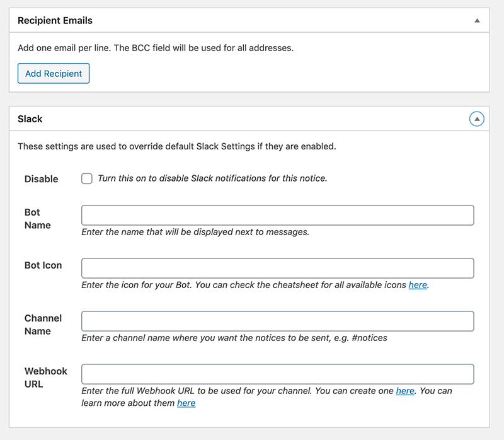Screen dimensions: 504x440
Task: Click the small triangle icon on Recipient Emails header
Action: [x=476, y=20]
